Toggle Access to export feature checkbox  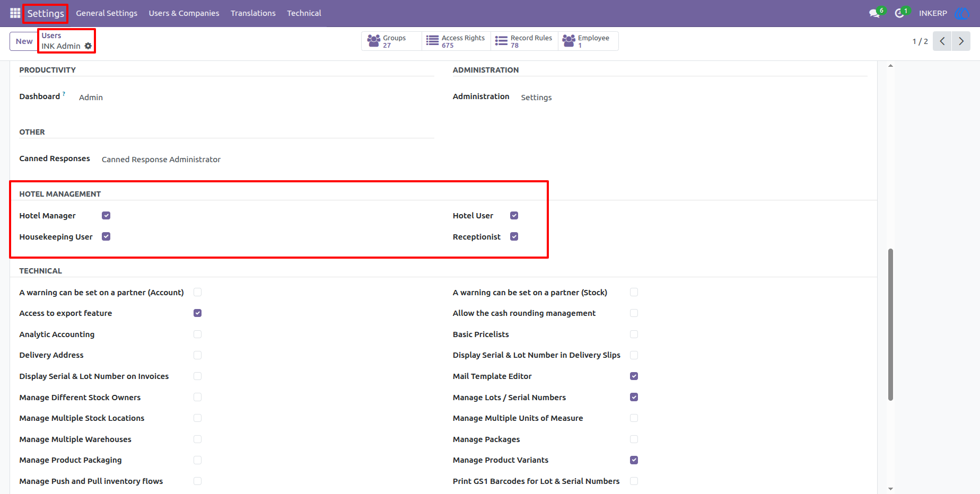click(197, 313)
